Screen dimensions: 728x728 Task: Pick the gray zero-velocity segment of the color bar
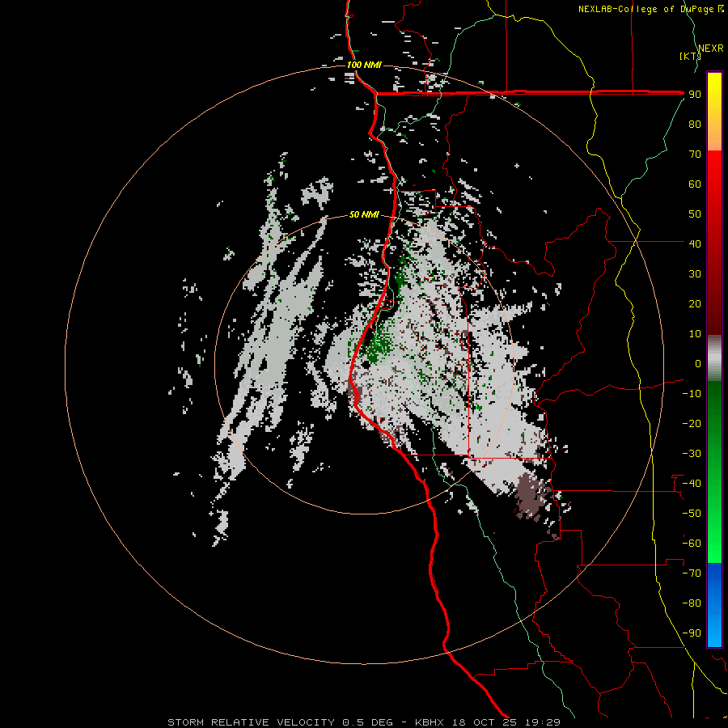pyautogui.click(x=714, y=358)
